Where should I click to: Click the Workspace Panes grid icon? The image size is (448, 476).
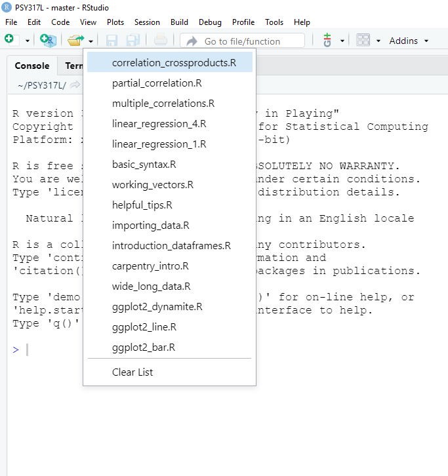363,41
